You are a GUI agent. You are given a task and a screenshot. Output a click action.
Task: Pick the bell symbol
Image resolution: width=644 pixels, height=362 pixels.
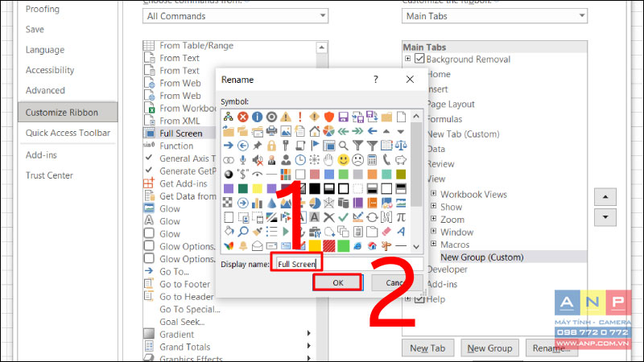(243, 246)
